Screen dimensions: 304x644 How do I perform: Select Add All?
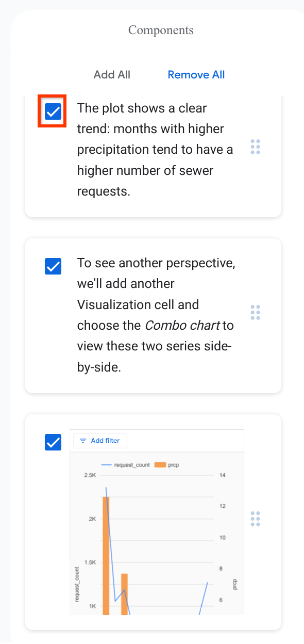tap(112, 74)
